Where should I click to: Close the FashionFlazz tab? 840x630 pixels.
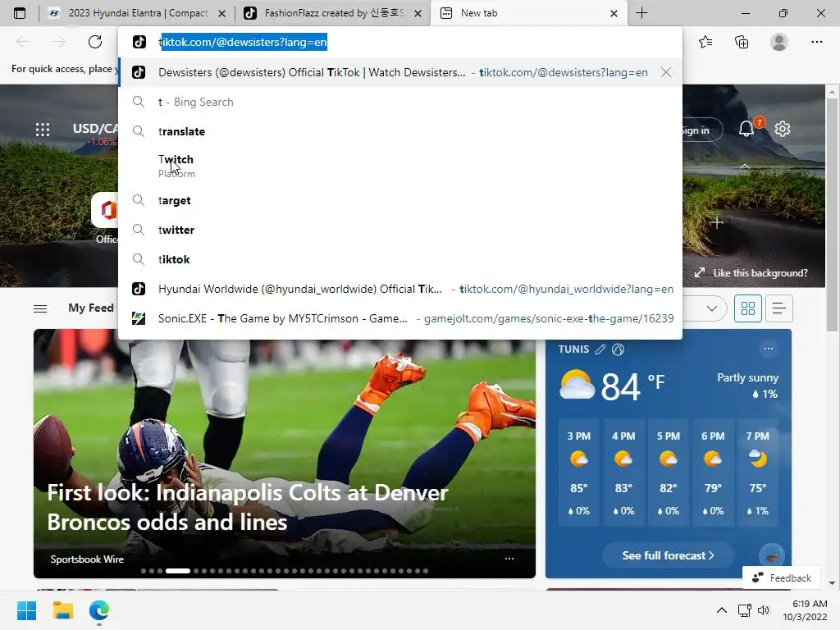tap(418, 13)
